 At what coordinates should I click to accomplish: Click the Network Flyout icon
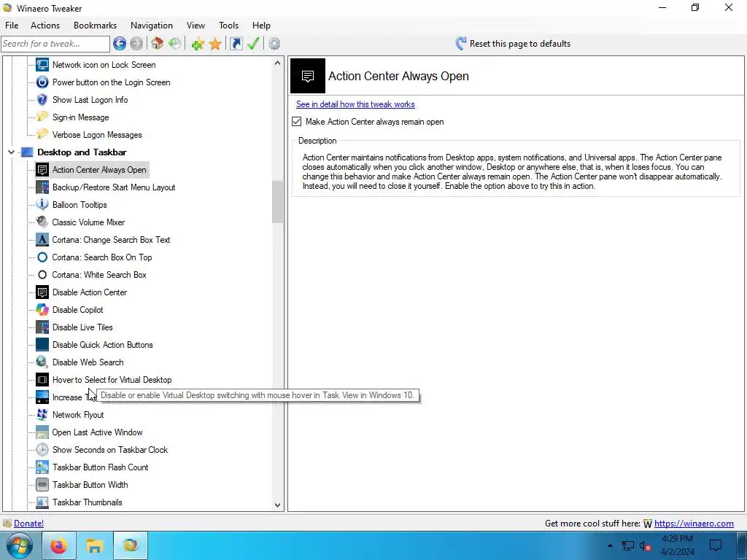click(x=42, y=415)
